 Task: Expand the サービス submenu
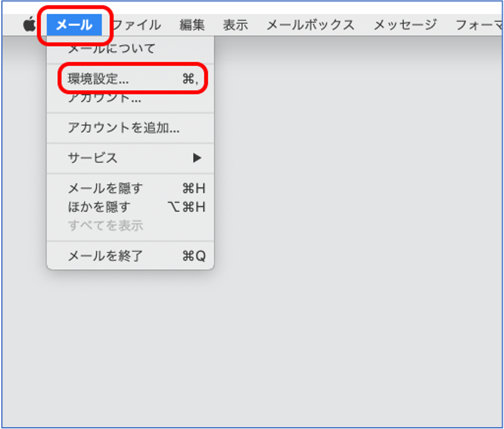coord(130,158)
